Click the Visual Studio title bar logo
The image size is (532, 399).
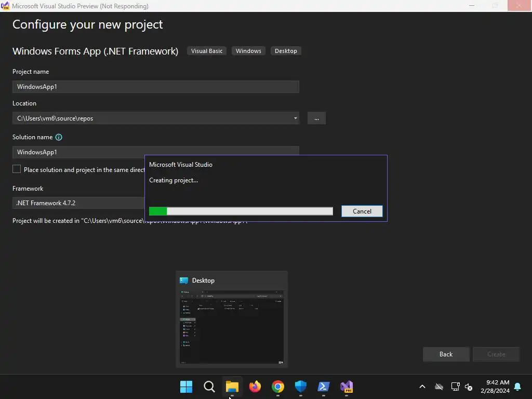(x=5, y=6)
